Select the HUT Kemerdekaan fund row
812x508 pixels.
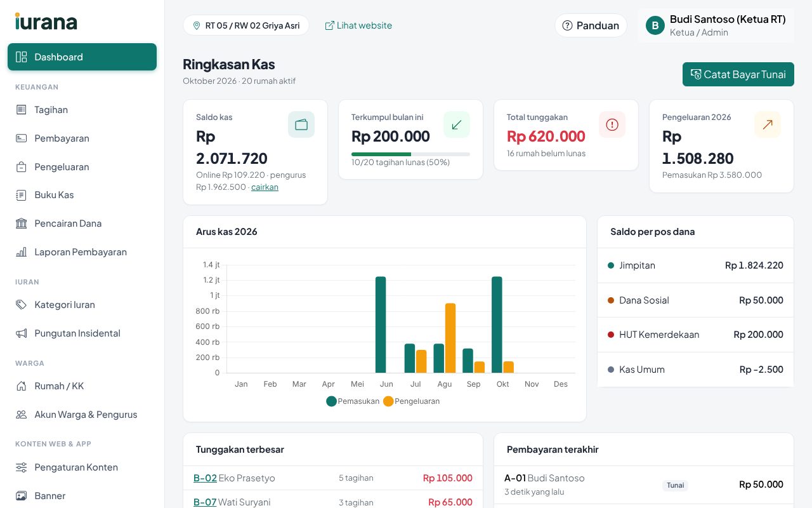[x=695, y=335]
